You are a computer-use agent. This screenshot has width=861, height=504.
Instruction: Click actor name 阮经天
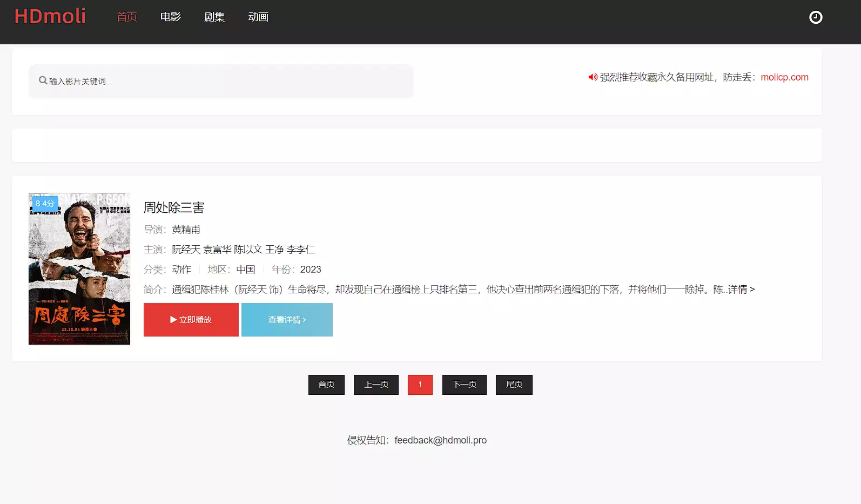pyautogui.click(x=186, y=250)
